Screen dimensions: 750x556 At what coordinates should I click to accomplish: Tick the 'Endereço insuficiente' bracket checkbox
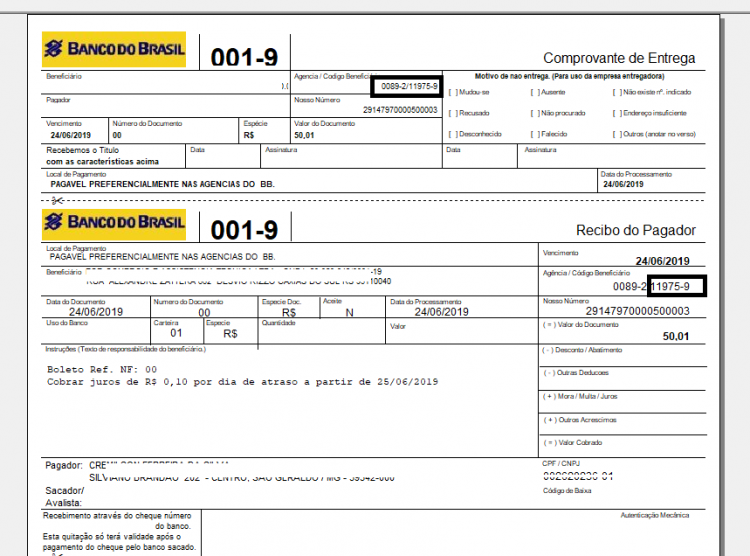(x=617, y=113)
